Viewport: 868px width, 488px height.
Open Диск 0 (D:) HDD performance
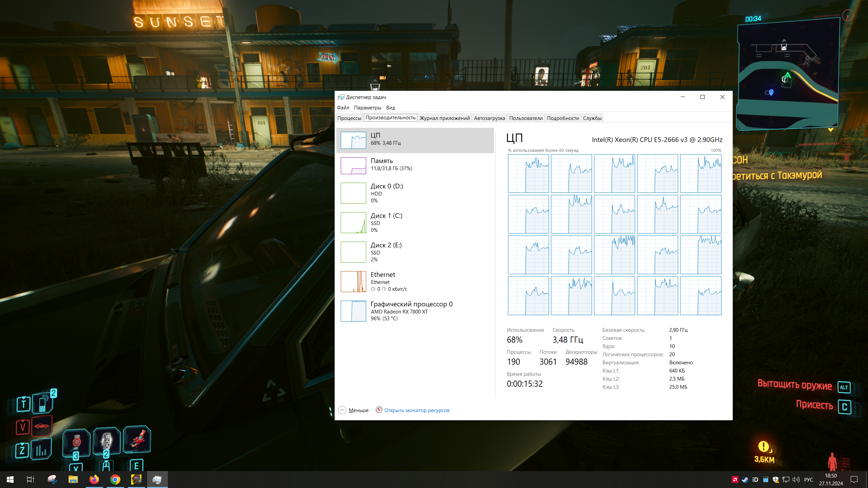click(x=415, y=193)
